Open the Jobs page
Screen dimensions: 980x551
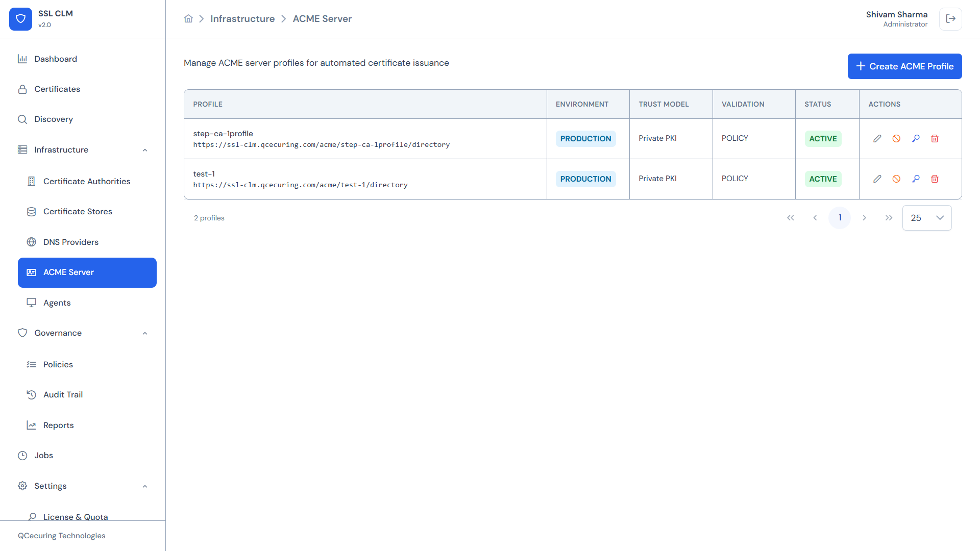point(87,456)
